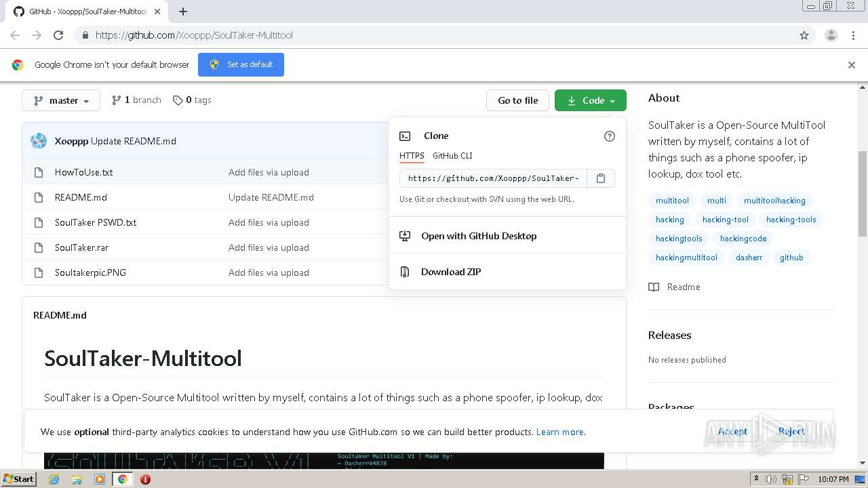868x488 pixels.
Task: Dismiss the default browser notification bar
Action: (851, 65)
